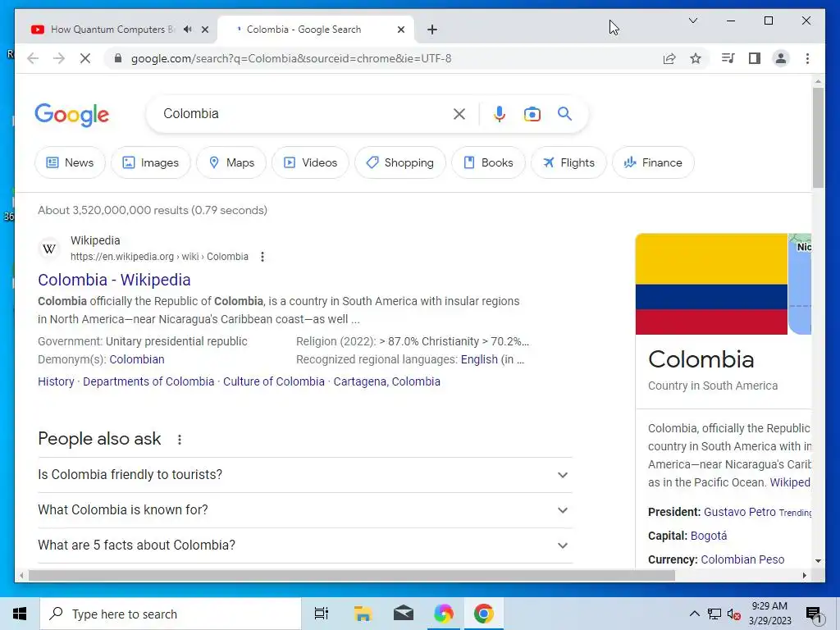
Task: Switch to Maps results
Action: coord(231,162)
